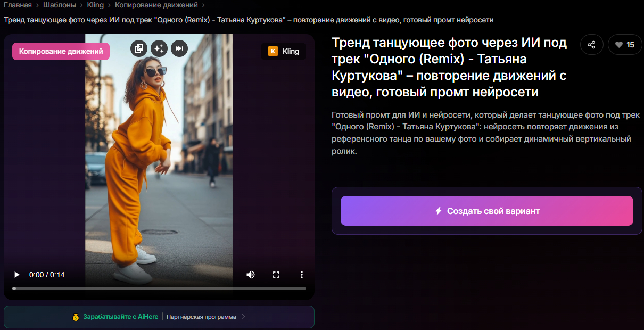The image size is (644, 330).
Task: Click the sparkles AI effect icon on video
Action: (x=159, y=48)
